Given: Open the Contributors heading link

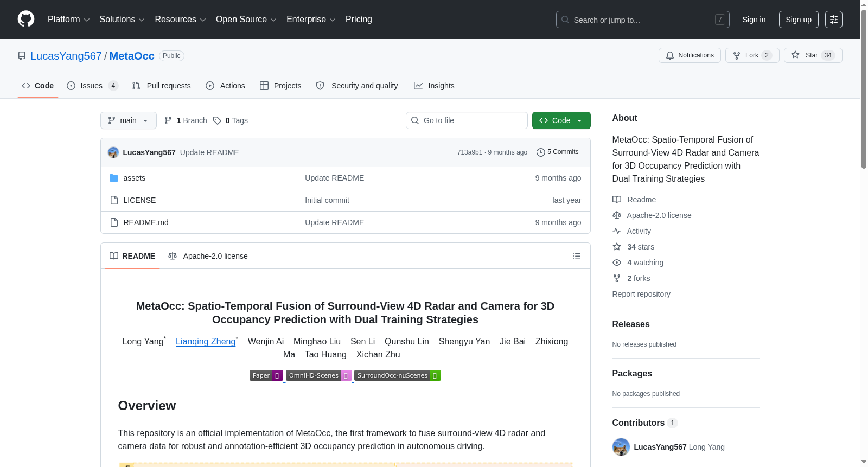Looking at the screenshot, I should [645, 423].
